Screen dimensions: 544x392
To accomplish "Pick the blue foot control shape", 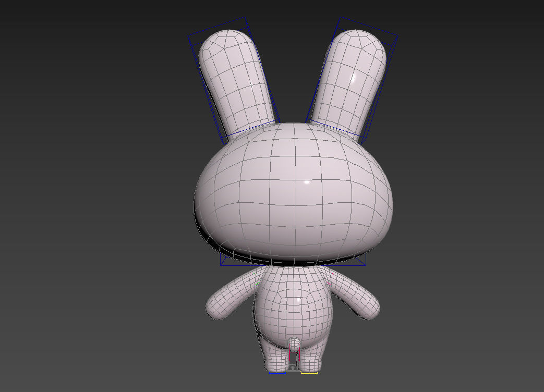I will tap(277, 373).
